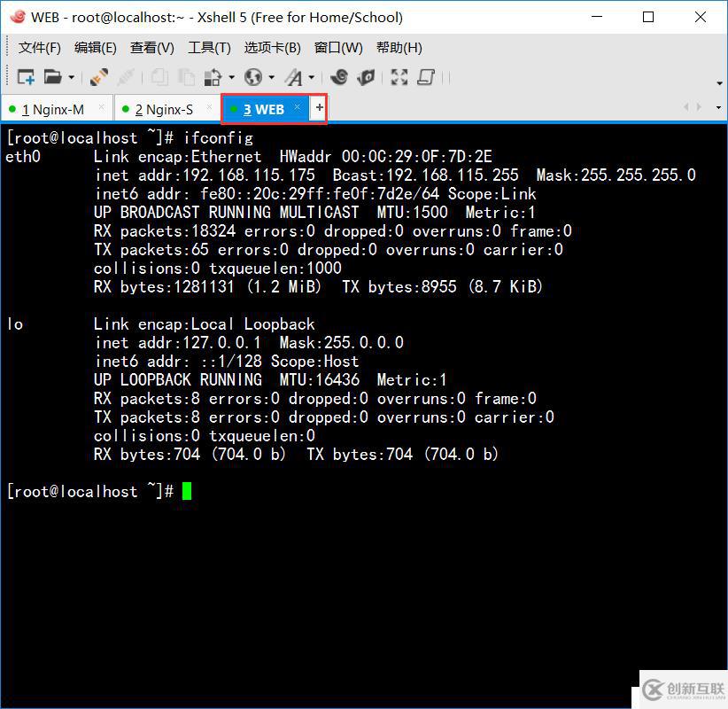Click the New session icon

coord(26,77)
